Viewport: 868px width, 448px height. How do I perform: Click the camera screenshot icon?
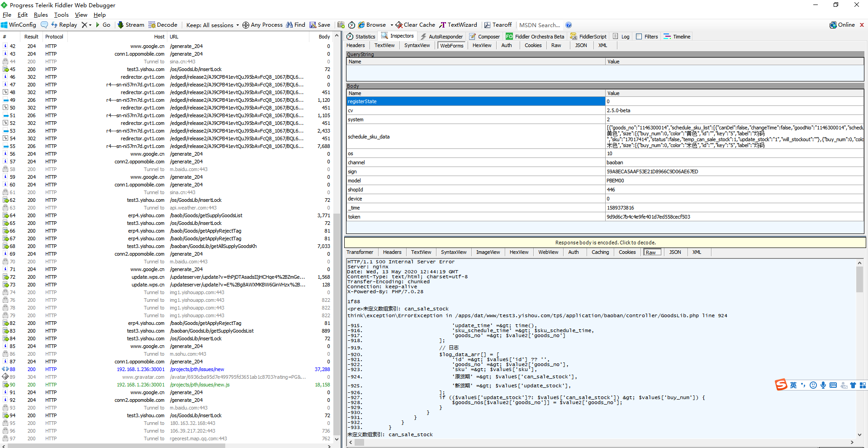[x=341, y=25]
